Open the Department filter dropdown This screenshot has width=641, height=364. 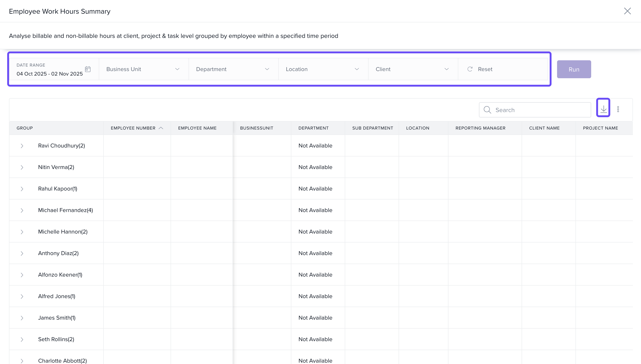[x=233, y=69]
